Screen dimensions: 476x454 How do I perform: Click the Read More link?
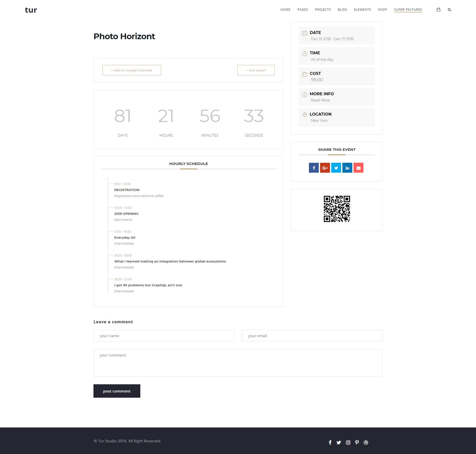point(320,100)
